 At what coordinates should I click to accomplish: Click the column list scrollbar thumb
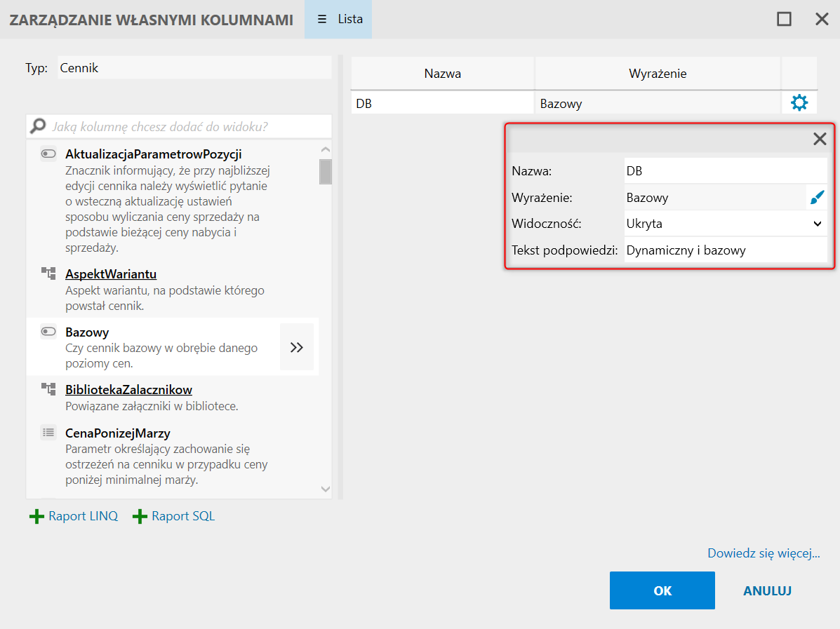click(325, 171)
